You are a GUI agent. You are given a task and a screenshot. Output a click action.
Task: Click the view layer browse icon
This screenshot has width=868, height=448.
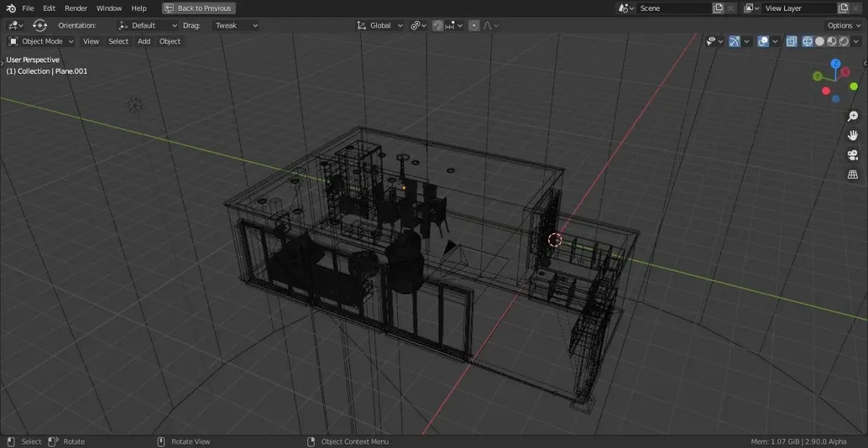click(752, 8)
